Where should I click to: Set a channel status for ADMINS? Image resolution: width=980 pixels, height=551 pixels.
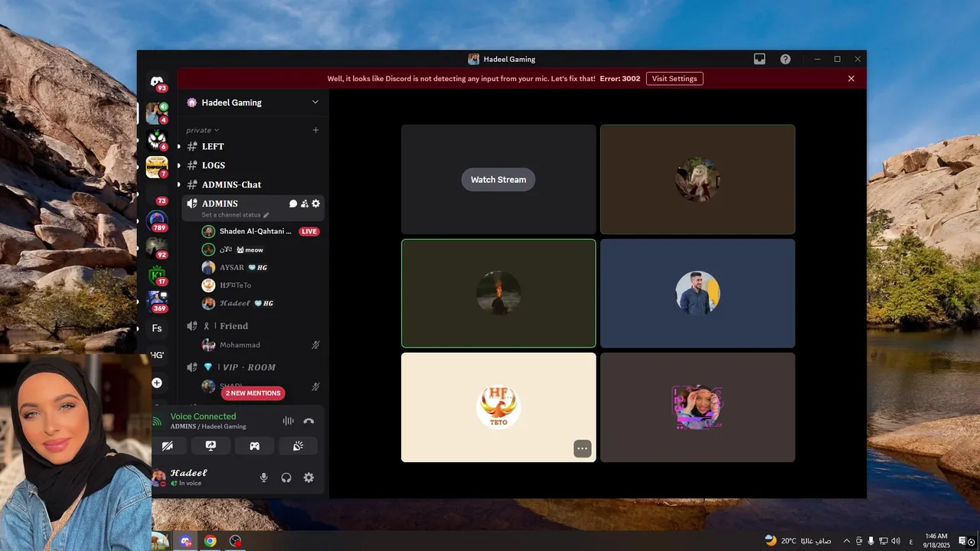point(235,215)
